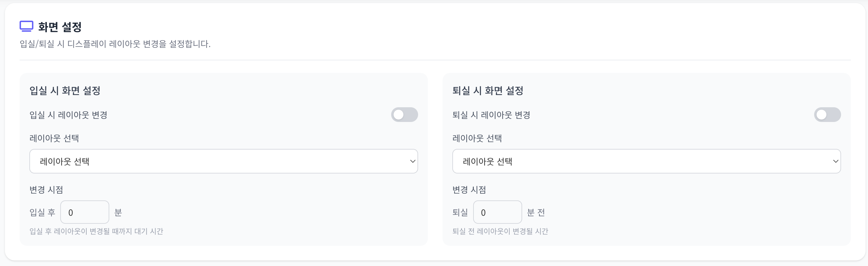Open the 레이아웃 선택 dropdown under 퇴실 시 화면 설정
The height and width of the screenshot is (266, 868).
point(646,161)
